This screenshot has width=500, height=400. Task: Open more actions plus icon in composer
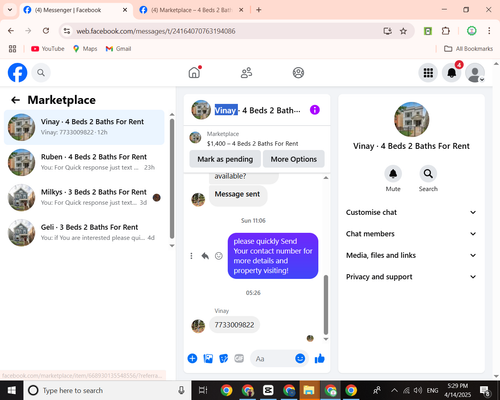192,359
